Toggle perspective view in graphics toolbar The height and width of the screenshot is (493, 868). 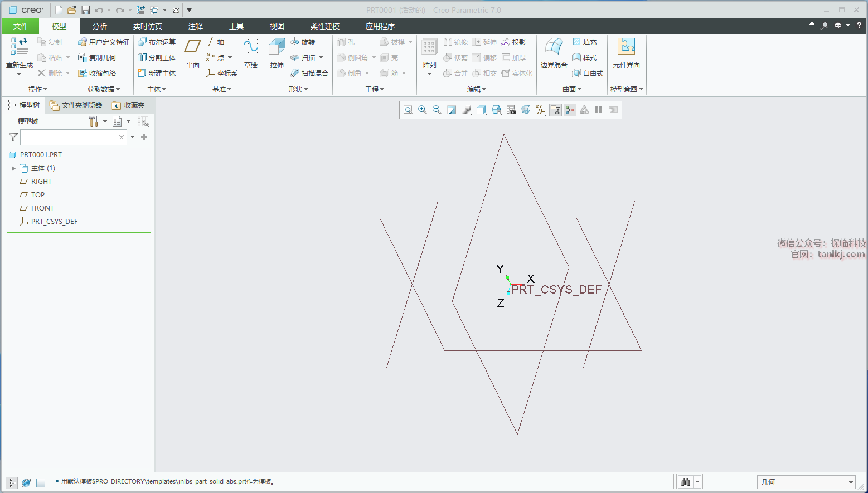[526, 110]
